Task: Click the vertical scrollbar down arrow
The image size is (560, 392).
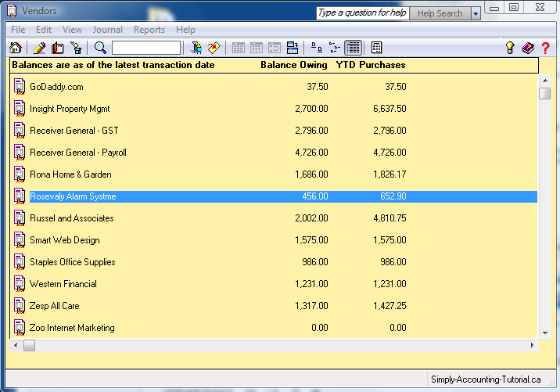Action: [545, 333]
